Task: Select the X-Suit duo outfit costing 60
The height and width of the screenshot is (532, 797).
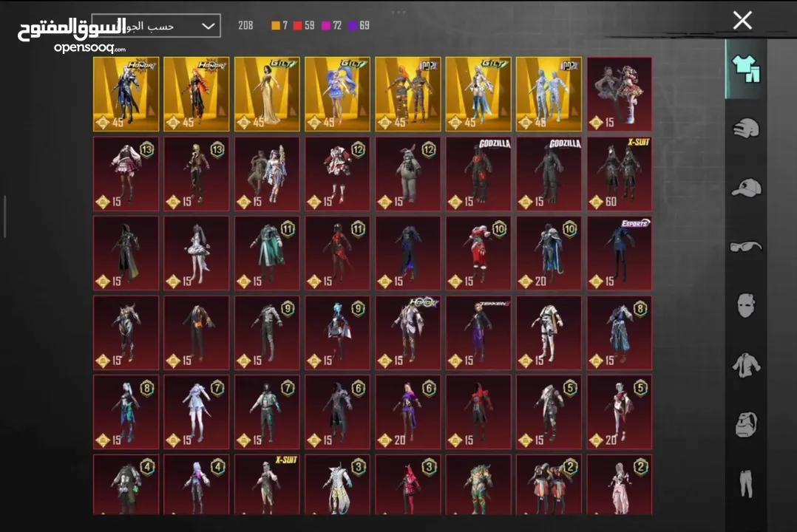Action: click(x=619, y=174)
